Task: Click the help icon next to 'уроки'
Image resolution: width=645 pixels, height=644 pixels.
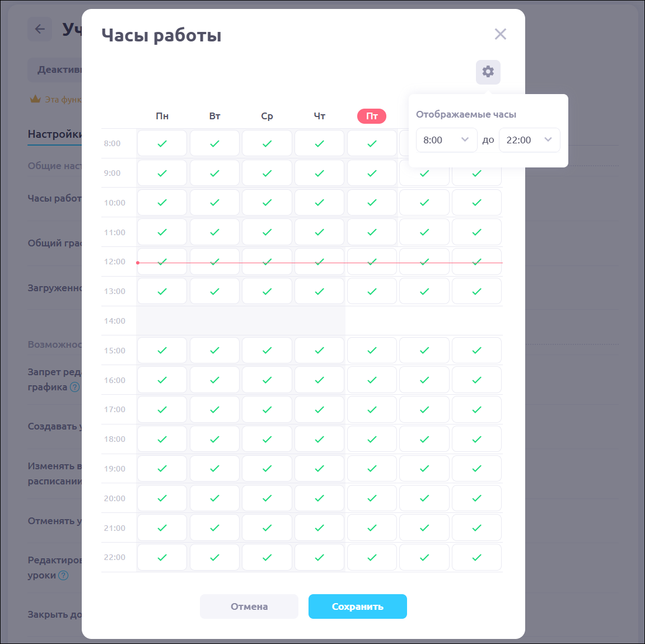Action: tap(63, 575)
